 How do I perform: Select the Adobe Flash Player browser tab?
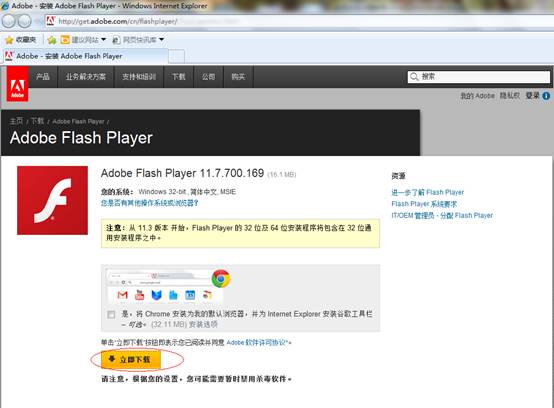[86, 56]
